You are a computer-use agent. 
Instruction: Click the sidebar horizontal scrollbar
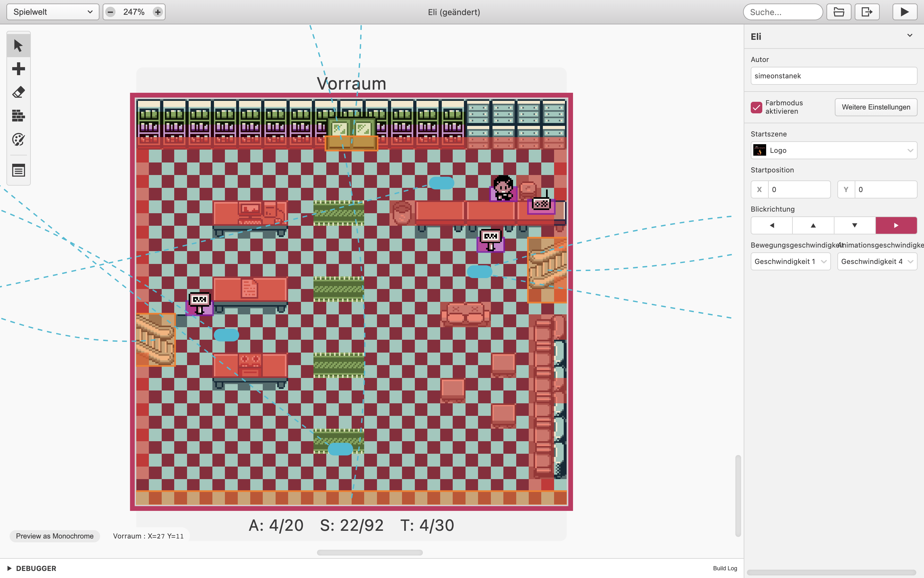tap(831, 572)
